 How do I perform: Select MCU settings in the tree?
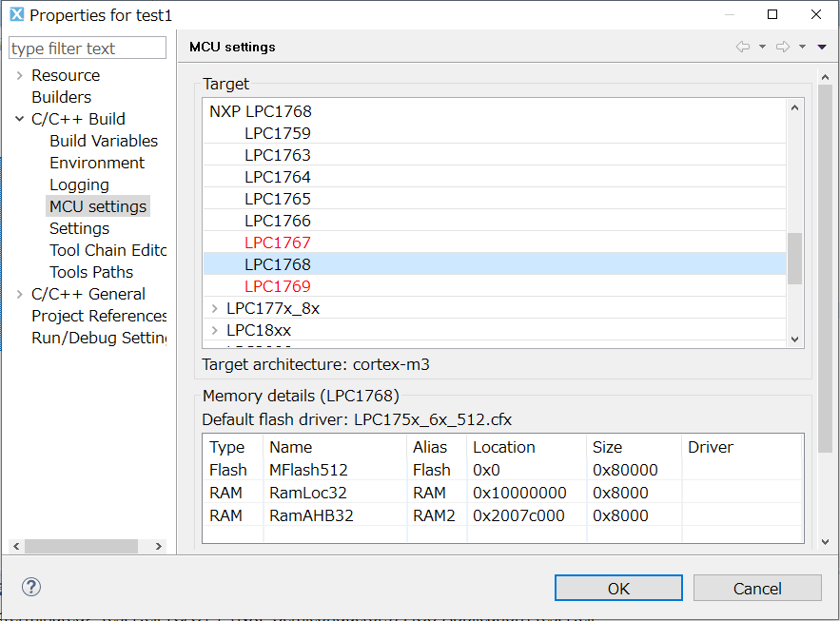click(x=98, y=206)
